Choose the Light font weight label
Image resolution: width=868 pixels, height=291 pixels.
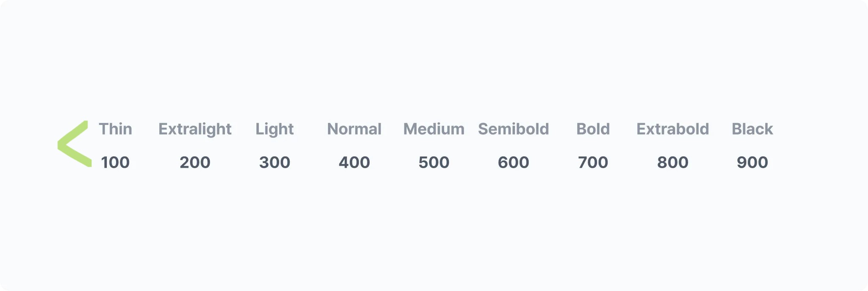[x=275, y=129]
